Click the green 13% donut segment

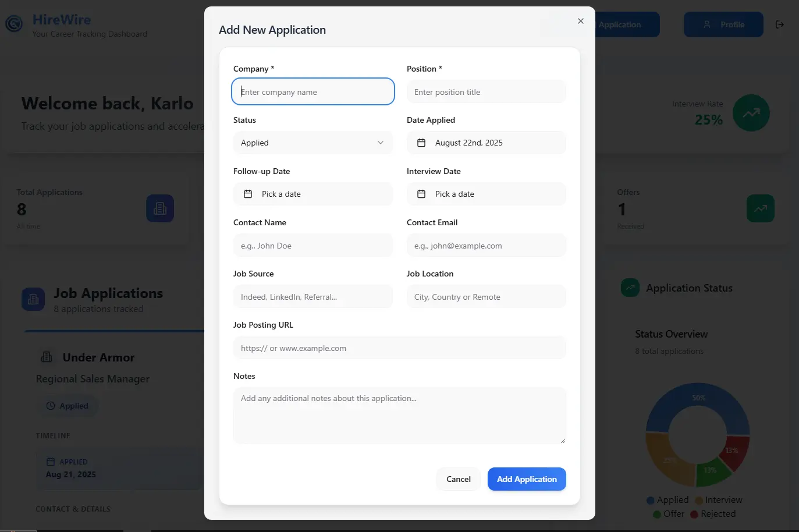pos(712,471)
